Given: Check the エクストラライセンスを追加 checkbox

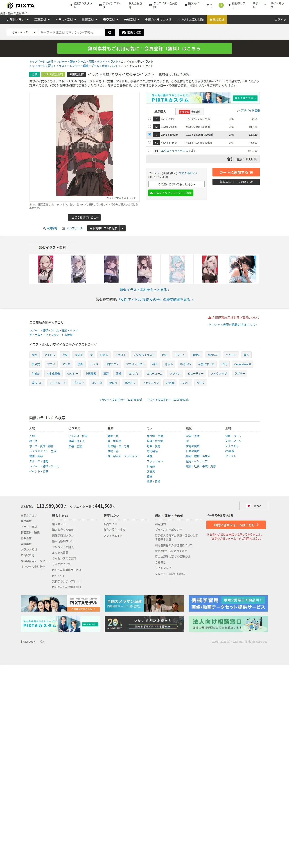Looking at the screenshot, I should [x=150, y=151].
